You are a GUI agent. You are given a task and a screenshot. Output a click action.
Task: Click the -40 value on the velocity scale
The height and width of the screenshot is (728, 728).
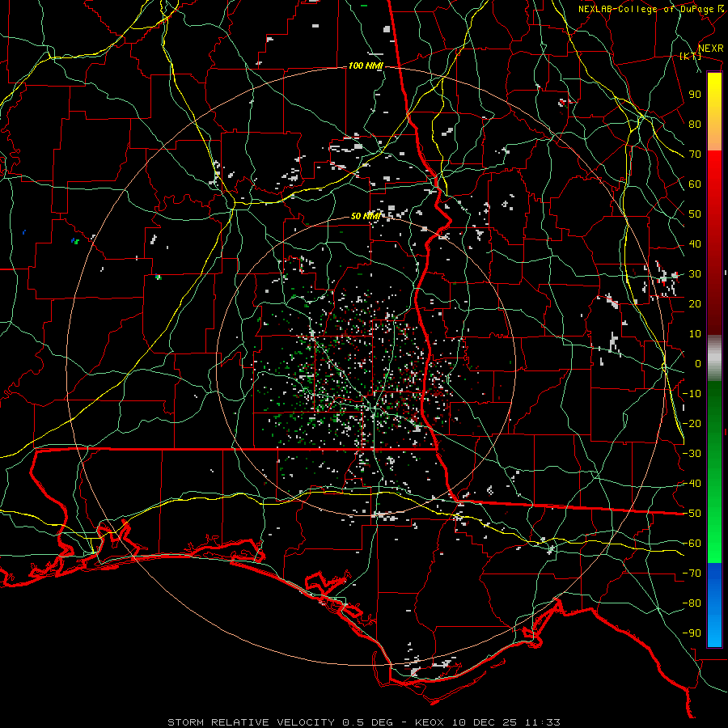click(692, 484)
